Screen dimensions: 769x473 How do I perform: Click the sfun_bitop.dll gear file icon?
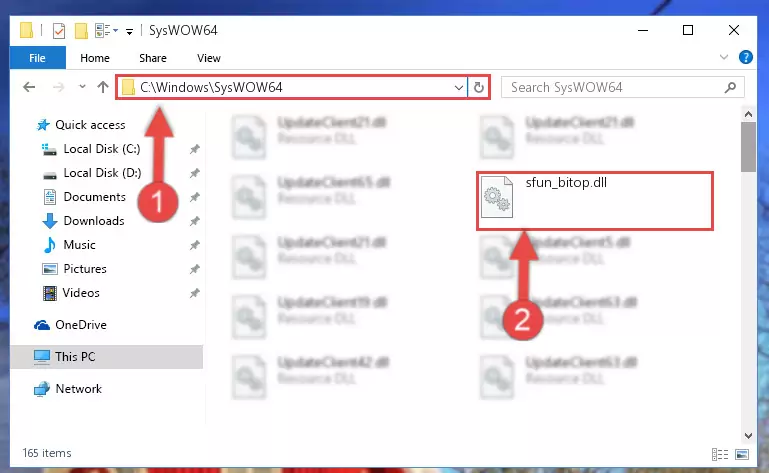tap(497, 197)
